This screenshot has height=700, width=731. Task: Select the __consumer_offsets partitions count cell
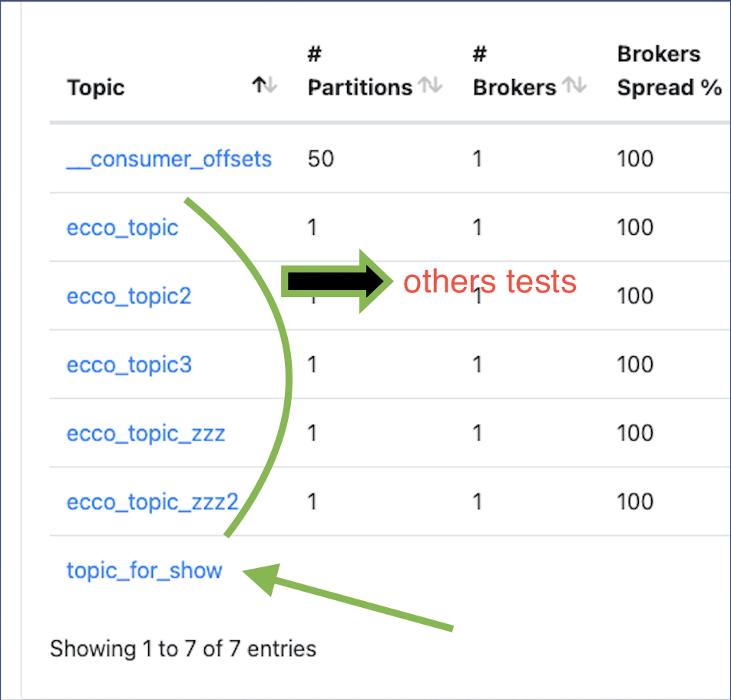(x=320, y=159)
